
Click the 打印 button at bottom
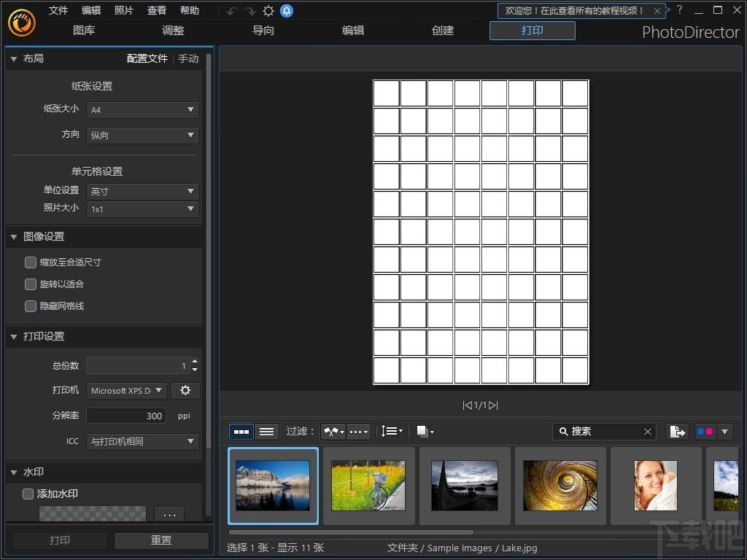60,540
